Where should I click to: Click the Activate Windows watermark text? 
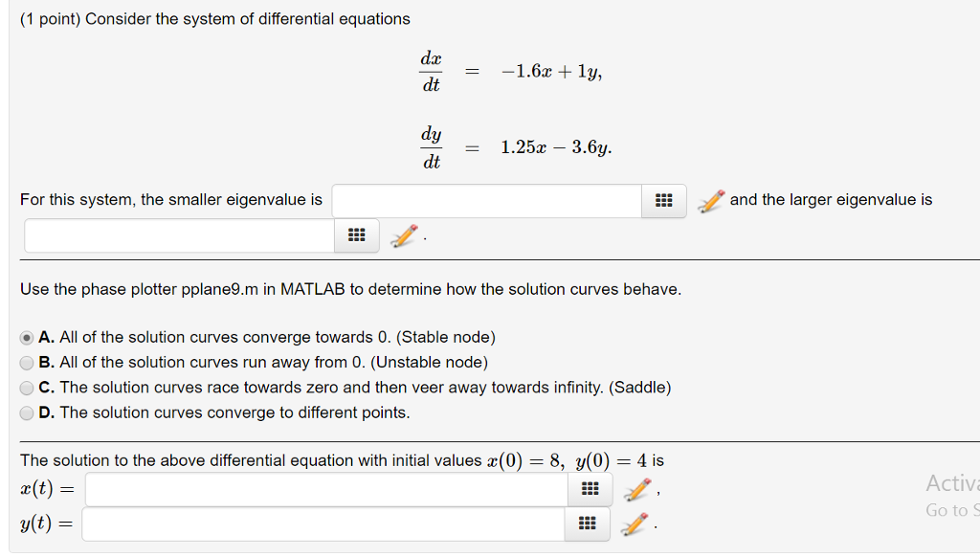tap(952, 483)
